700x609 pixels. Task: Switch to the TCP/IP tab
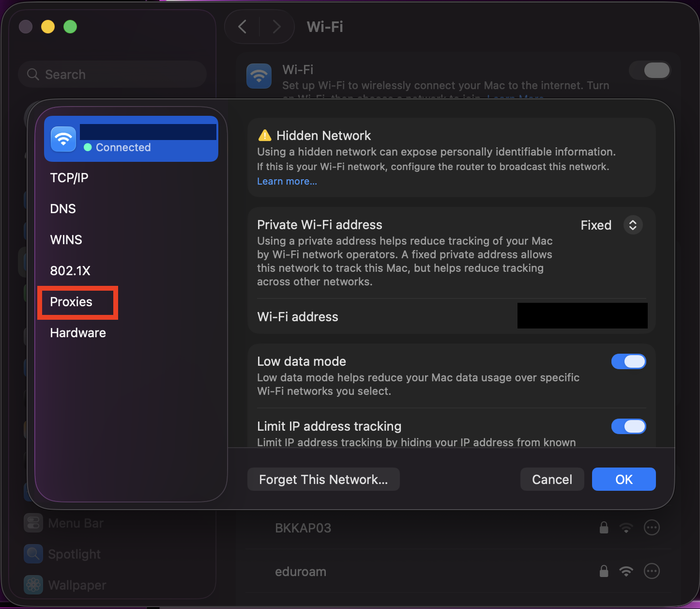click(x=69, y=178)
